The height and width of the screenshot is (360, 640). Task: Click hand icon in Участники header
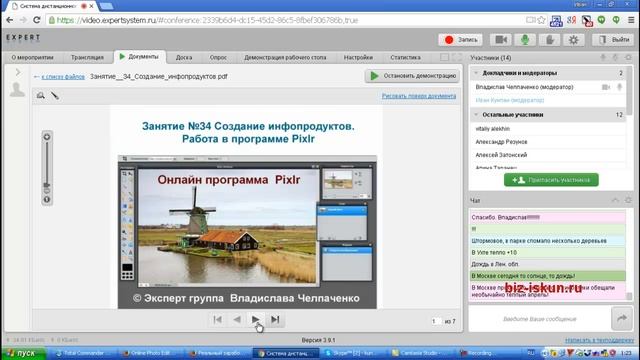pos(615,58)
